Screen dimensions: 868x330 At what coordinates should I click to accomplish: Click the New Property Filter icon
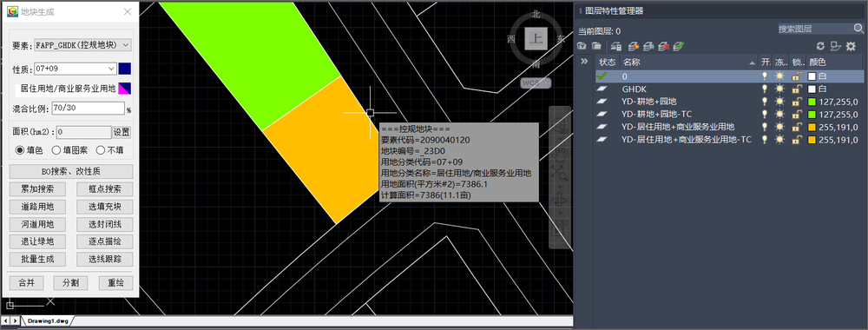[x=582, y=46]
